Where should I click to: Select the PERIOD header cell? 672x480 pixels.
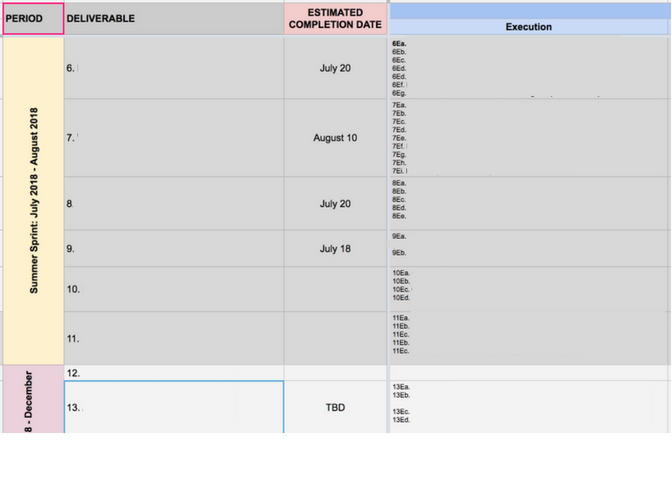point(33,19)
